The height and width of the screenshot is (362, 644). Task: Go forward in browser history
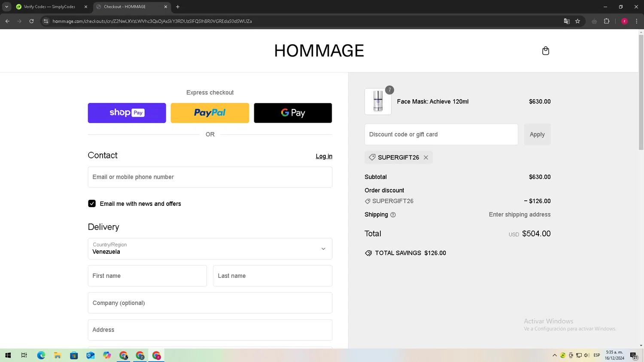click(x=19, y=21)
